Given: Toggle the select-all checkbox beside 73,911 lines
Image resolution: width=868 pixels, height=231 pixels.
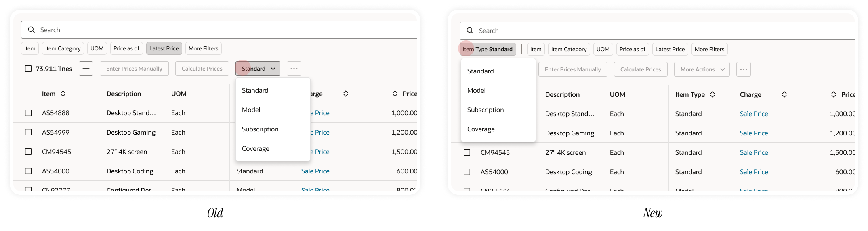Looking at the screenshot, I should 28,69.
